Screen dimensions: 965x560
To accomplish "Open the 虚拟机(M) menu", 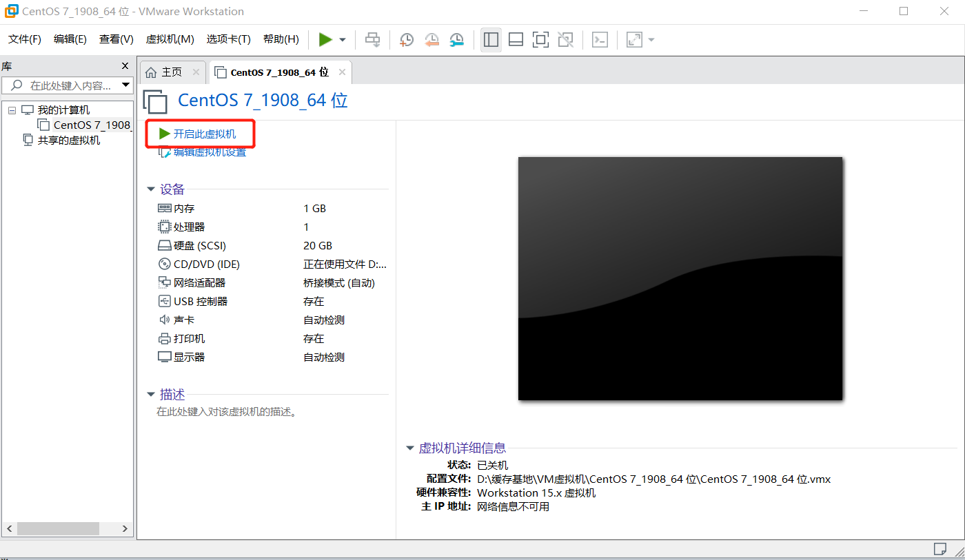I will pos(170,39).
